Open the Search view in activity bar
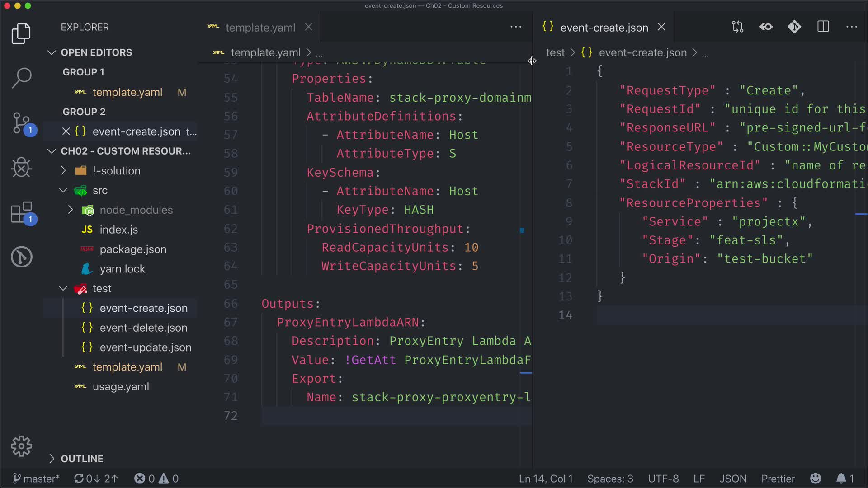Image resolution: width=868 pixels, height=488 pixels. [21, 78]
